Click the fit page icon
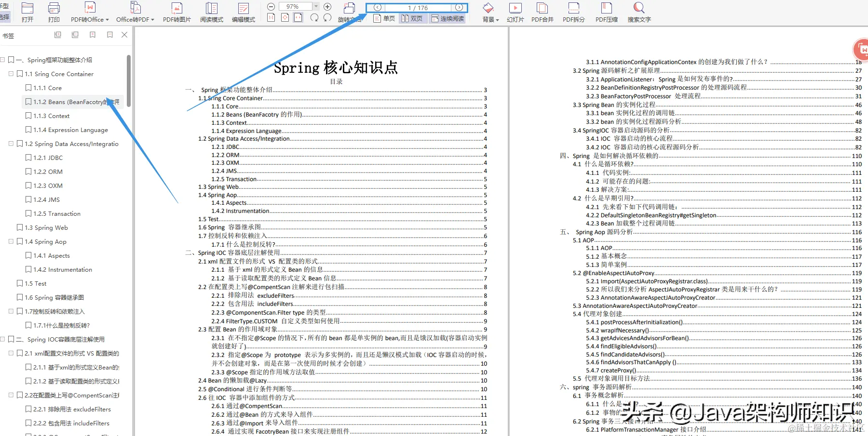868x436 pixels. 285,18
